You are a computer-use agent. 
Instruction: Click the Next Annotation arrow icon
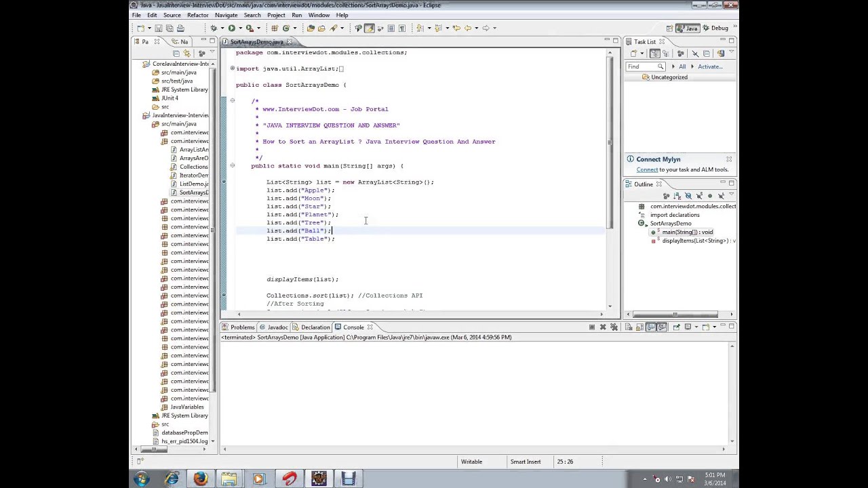tap(420, 28)
